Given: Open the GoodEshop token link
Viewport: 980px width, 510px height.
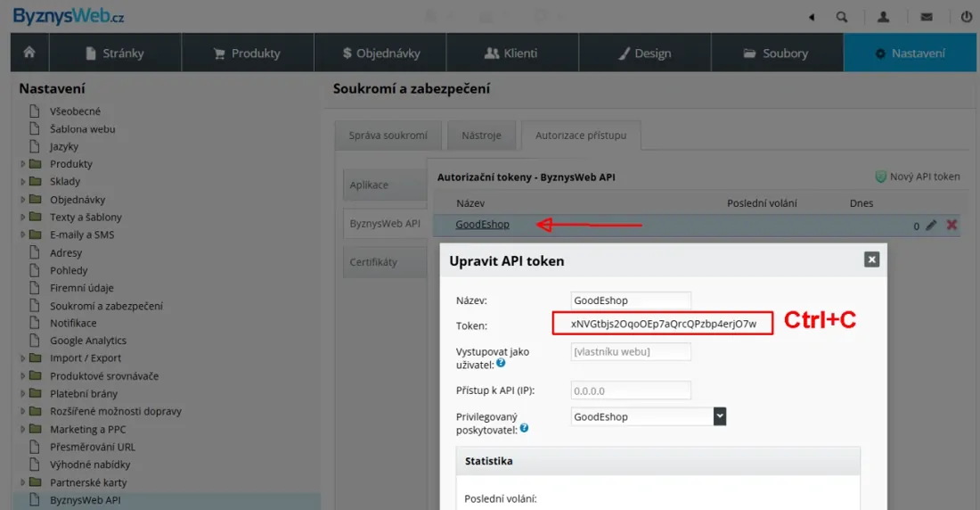Looking at the screenshot, I should 482,224.
